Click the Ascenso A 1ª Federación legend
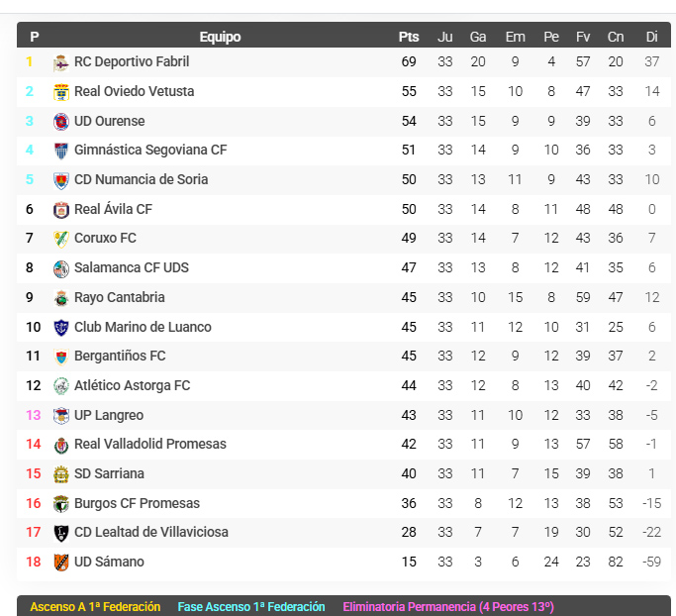676x616 pixels. 95,607
